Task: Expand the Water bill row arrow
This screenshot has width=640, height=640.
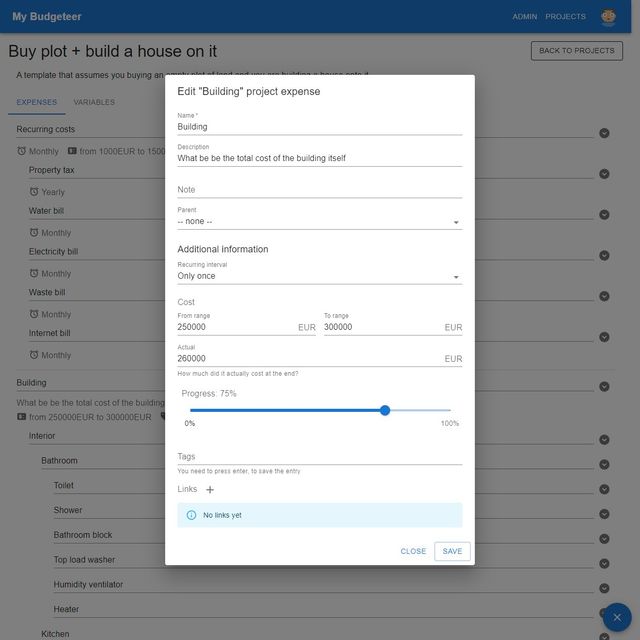Action: [604, 215]
